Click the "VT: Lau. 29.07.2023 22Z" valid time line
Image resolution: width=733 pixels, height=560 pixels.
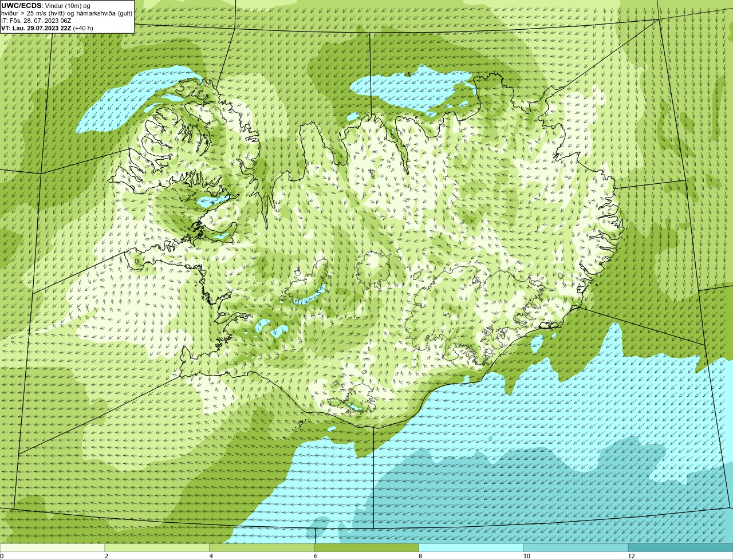click(36, 28)
